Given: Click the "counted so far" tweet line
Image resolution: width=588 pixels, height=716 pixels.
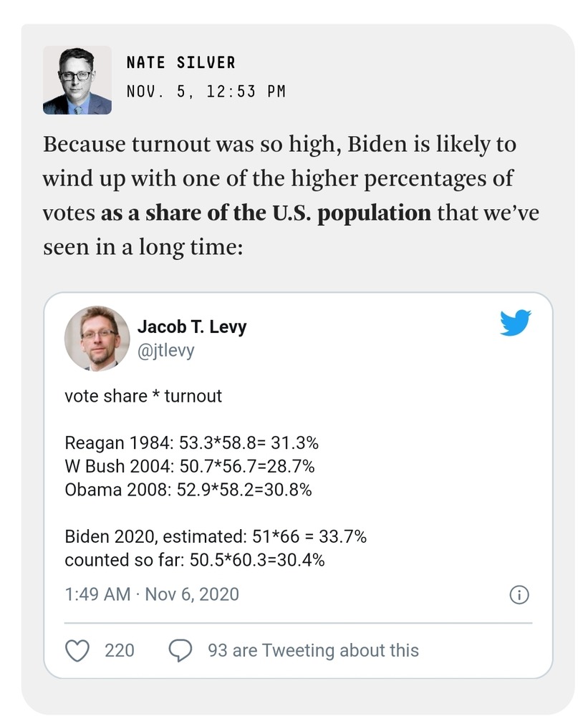Looking at the screenshot, I should (x=195, y=561).
